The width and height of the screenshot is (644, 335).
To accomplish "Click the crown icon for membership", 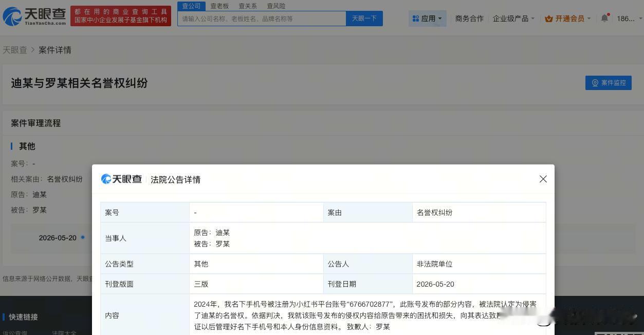I will tap(549, 19).
